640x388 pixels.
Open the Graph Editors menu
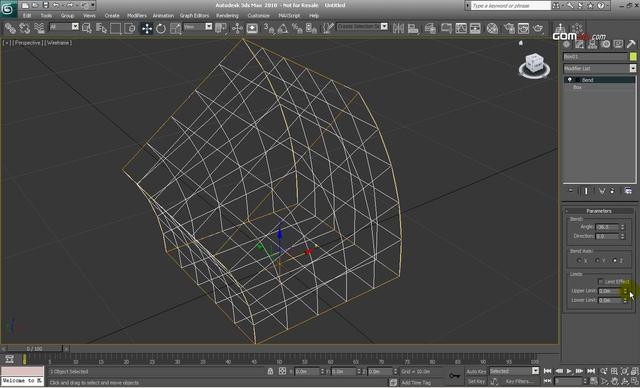(x=194, y=16)
